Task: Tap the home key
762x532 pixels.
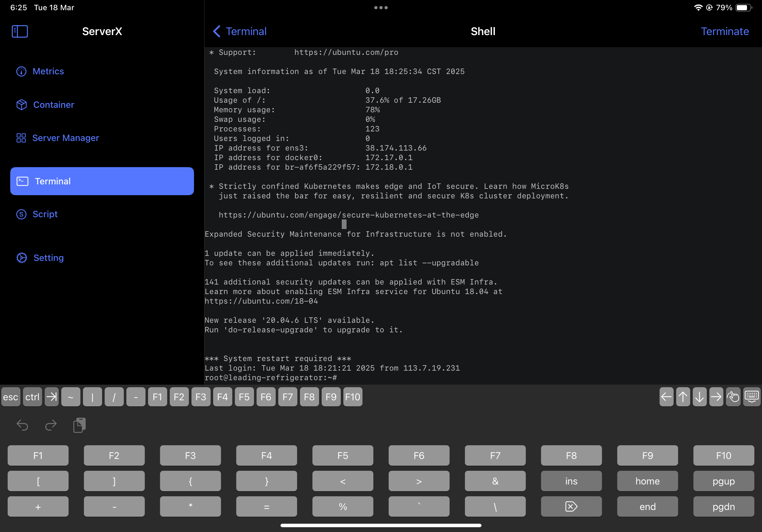Action: click(647, 481)
